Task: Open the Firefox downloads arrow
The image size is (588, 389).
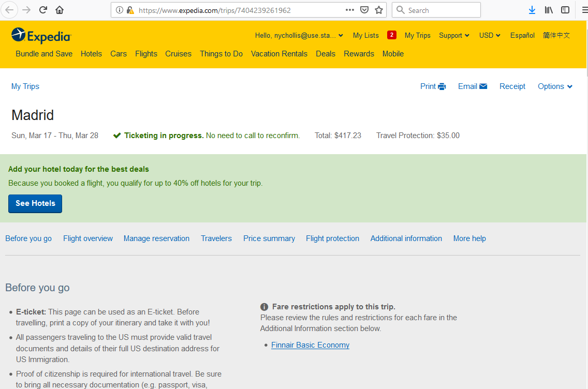Action: pyautogui.click(x=532, y=10)
